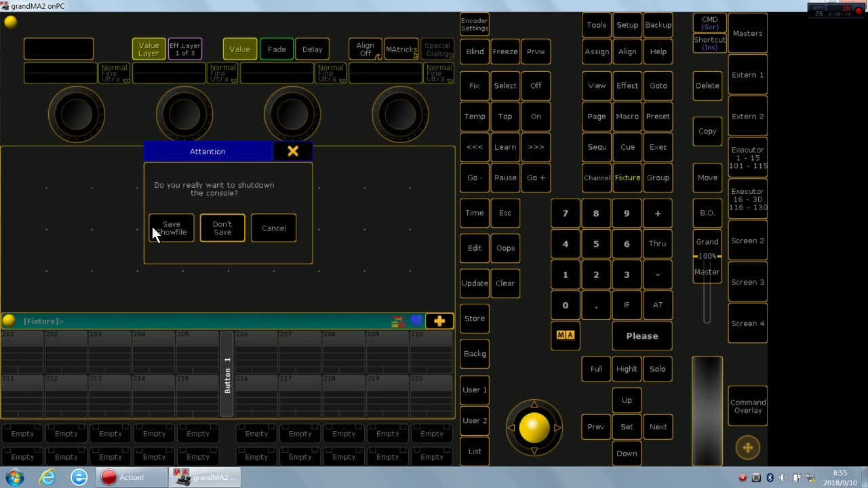
Task: Toggle the MAtricks button
Action: point(401,49)
